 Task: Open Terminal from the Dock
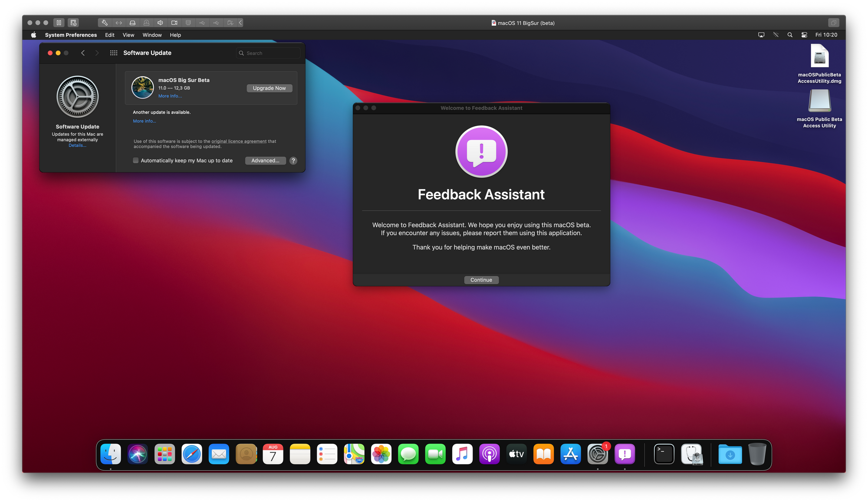pyautogui.click(x=664, y=454)
